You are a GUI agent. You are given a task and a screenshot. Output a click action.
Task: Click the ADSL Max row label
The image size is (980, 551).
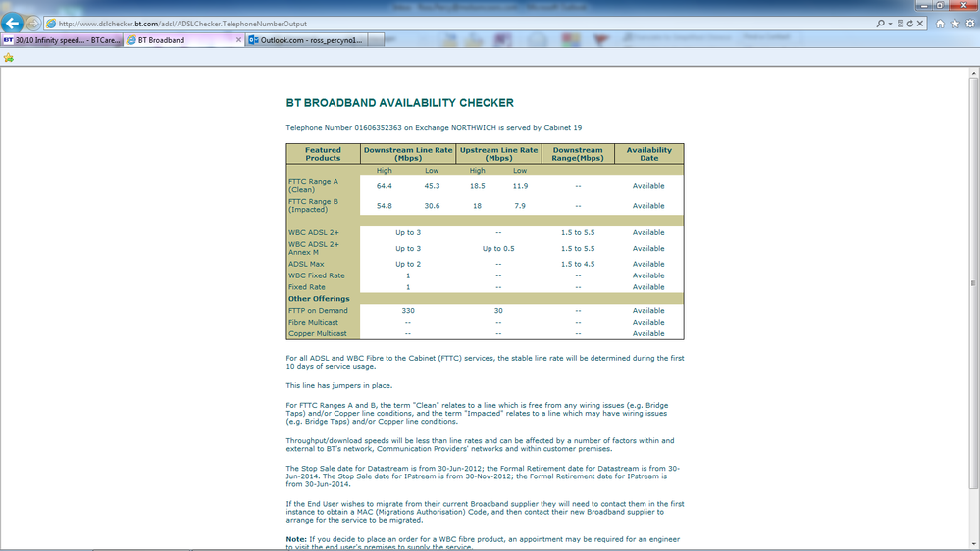point(306,265)
